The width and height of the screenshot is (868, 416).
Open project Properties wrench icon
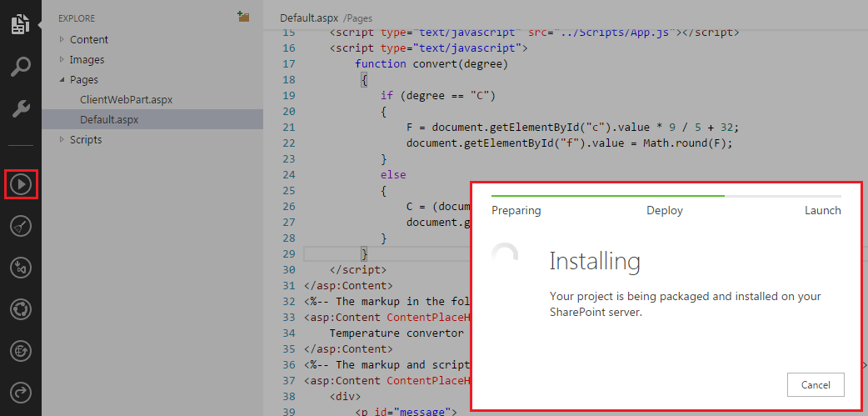pos(21,108)
